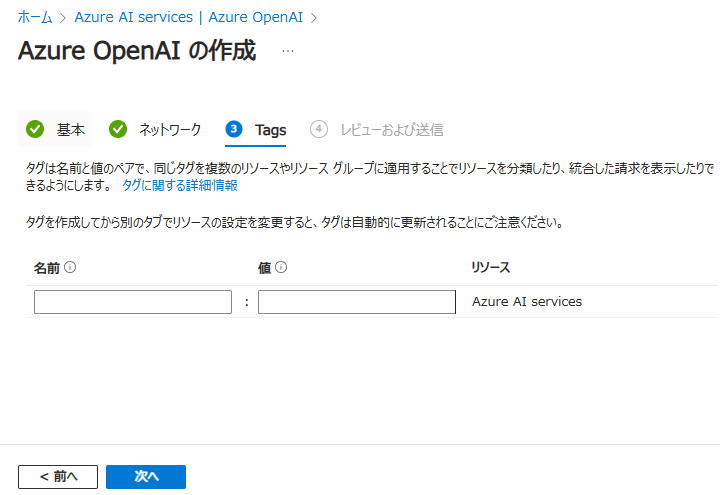The height and width of the screenshot is (495, 720).
Task: Open タグに関する詳細情報 link
Action: coord(180,186)
